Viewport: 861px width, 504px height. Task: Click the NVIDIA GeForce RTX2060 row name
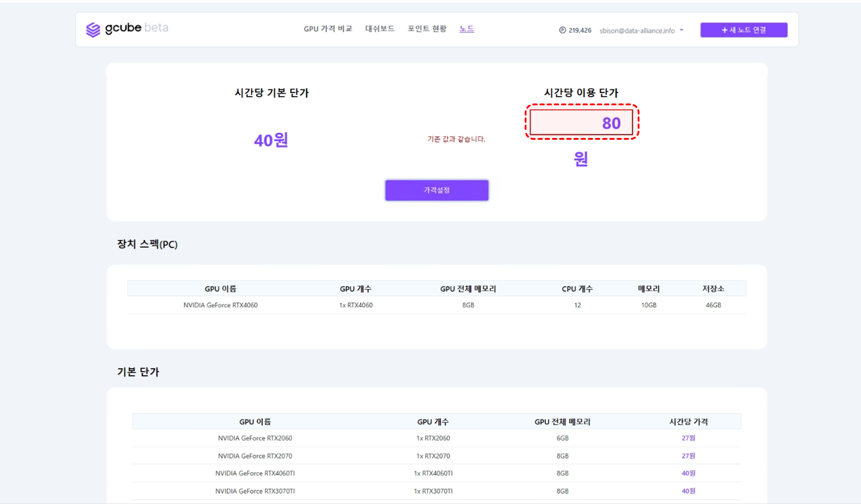coord(255,438)
